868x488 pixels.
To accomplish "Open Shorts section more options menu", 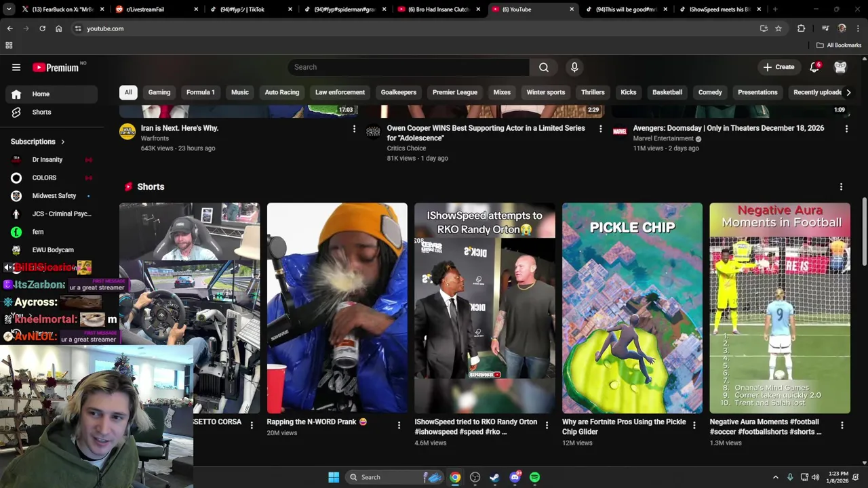I will point(841,186).
